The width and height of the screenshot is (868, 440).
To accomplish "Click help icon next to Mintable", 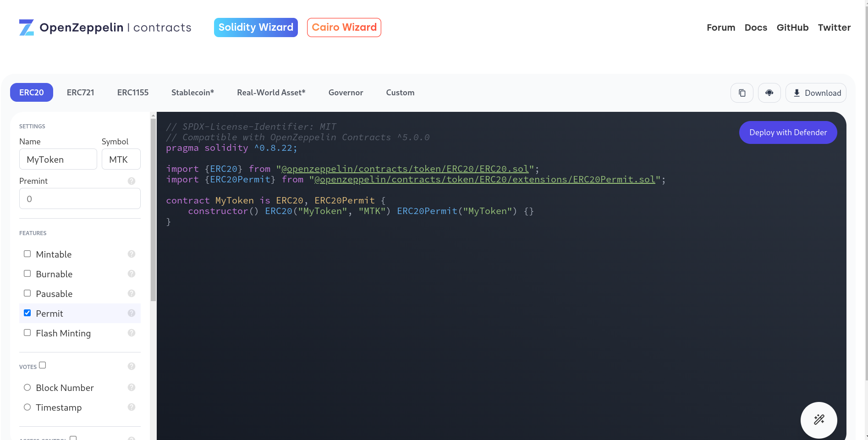I will (132, 254).
